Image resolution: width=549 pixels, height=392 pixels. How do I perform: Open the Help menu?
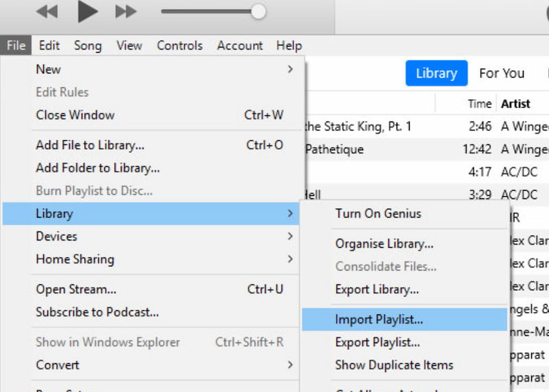point(289,45)
